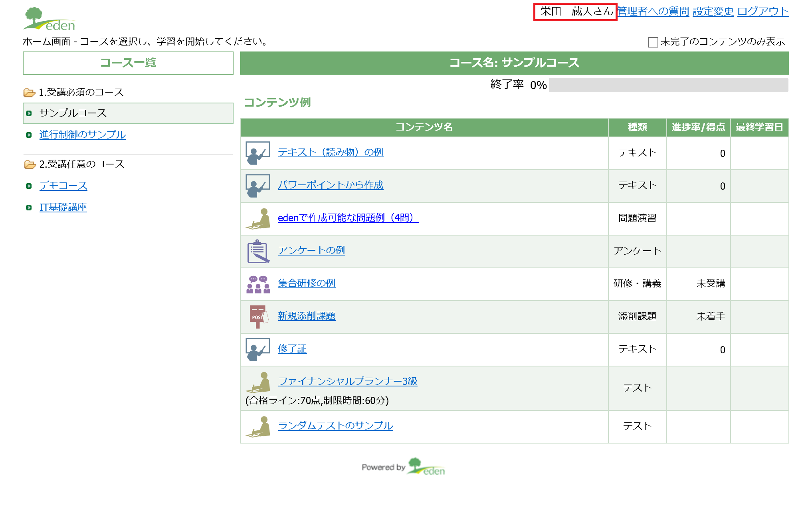The height and width of the screenshot is (511, 812).
Task: Select サンプルコース in the course list
Action: click(x=73, y=113)
